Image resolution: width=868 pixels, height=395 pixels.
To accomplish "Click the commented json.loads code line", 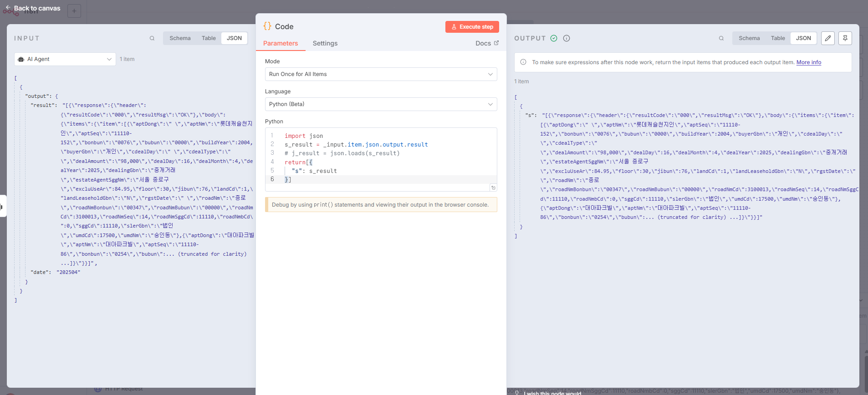I will tap(342, 153).
